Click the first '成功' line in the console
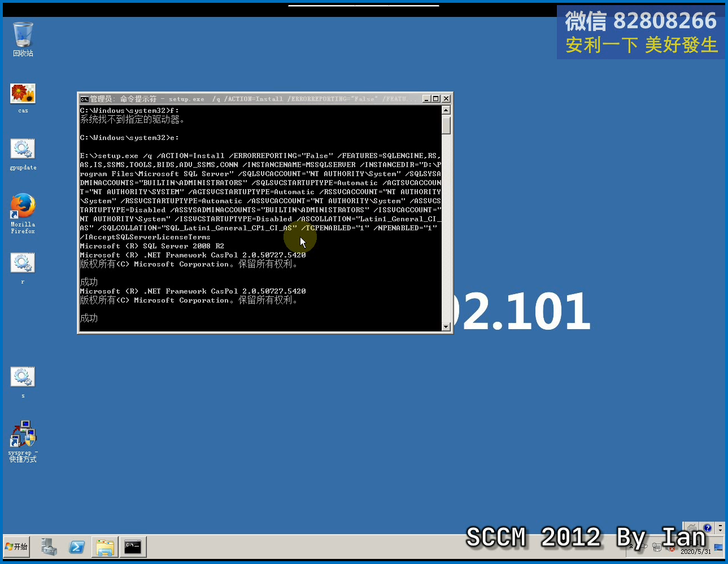Screen dimensions: 728x564 click(89, 282)
